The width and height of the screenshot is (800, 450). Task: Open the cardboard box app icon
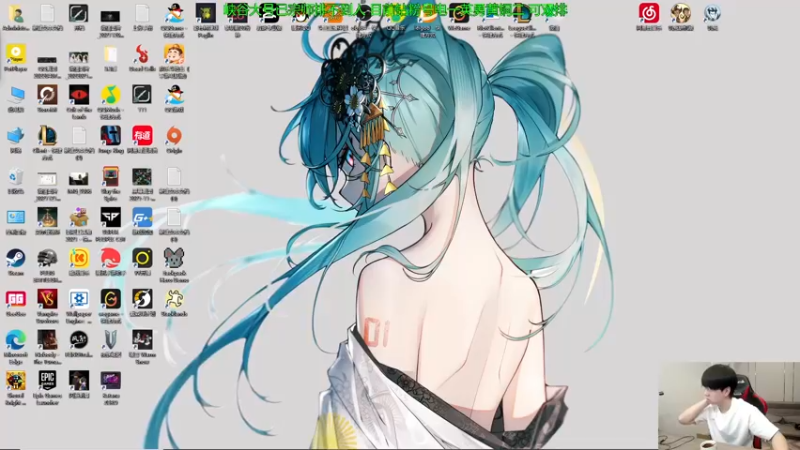pyautogui.click(x=79, y=217)
